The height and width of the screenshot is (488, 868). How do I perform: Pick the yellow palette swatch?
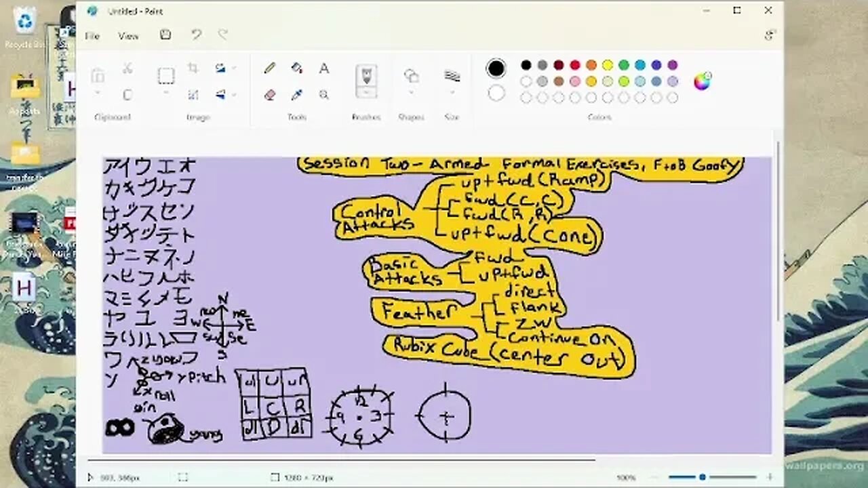608,65
